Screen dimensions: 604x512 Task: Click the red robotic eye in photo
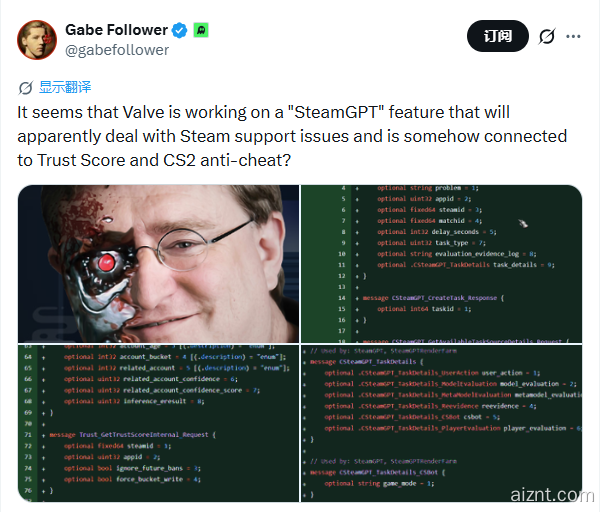click(106, 263)
